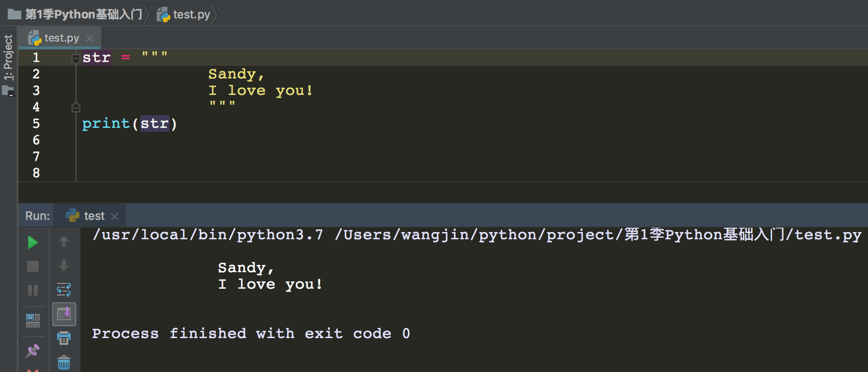Collapse the multiline string at line 1
The height and width of the screenshot is (372, 868).
pos(75,59)
